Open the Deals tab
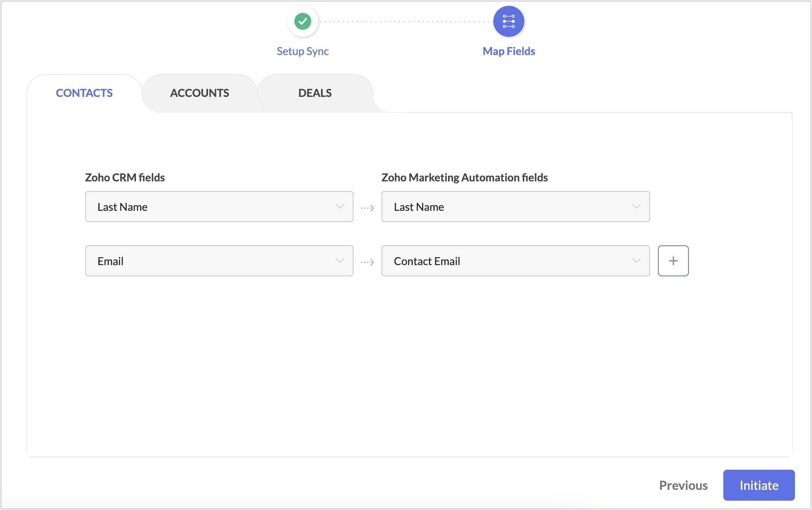Screen dimensions: 812x510 pos(315,93)
